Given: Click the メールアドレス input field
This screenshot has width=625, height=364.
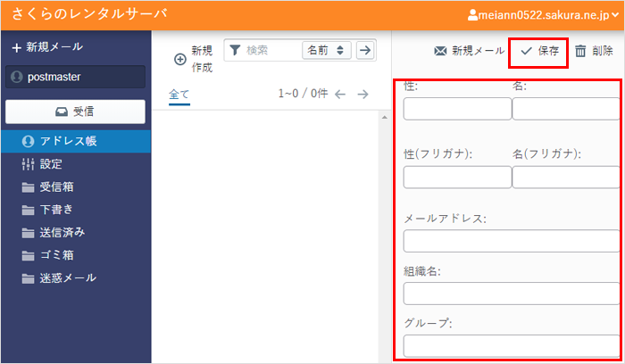Looking at the screenshot, I should (x=511, y=242).
